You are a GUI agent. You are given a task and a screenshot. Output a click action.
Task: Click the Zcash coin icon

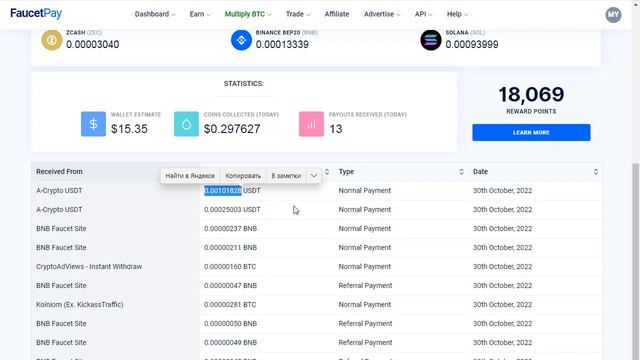52,40
